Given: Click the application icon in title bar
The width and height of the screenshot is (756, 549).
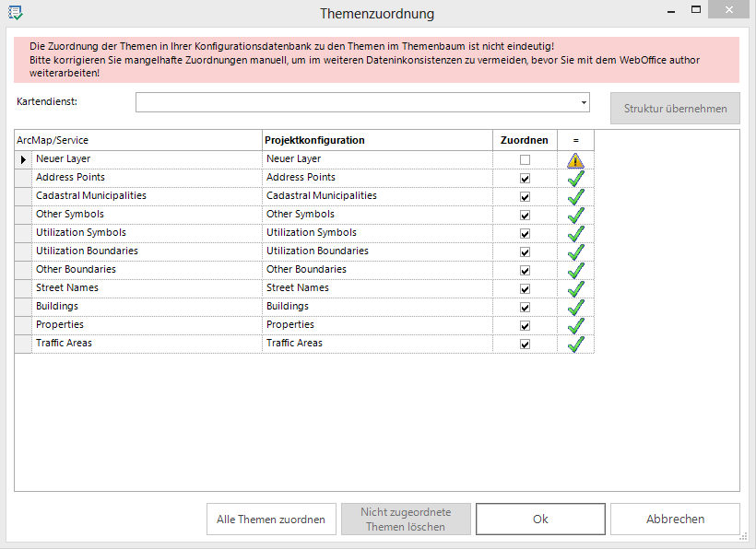Looking at the screenshot, I should point(15,13).
